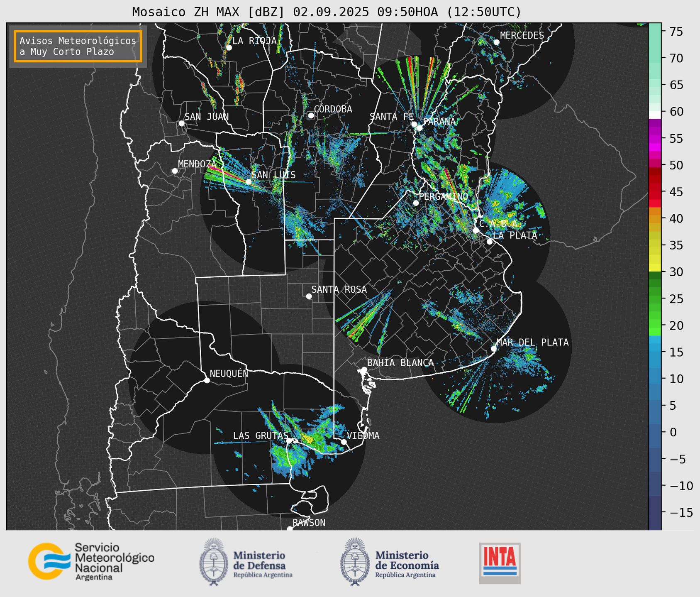Image resolution: width=700 pixels, height=597 pixels.
Task: Click the Bahía Blanca marker dot
Action: point(364,369)
